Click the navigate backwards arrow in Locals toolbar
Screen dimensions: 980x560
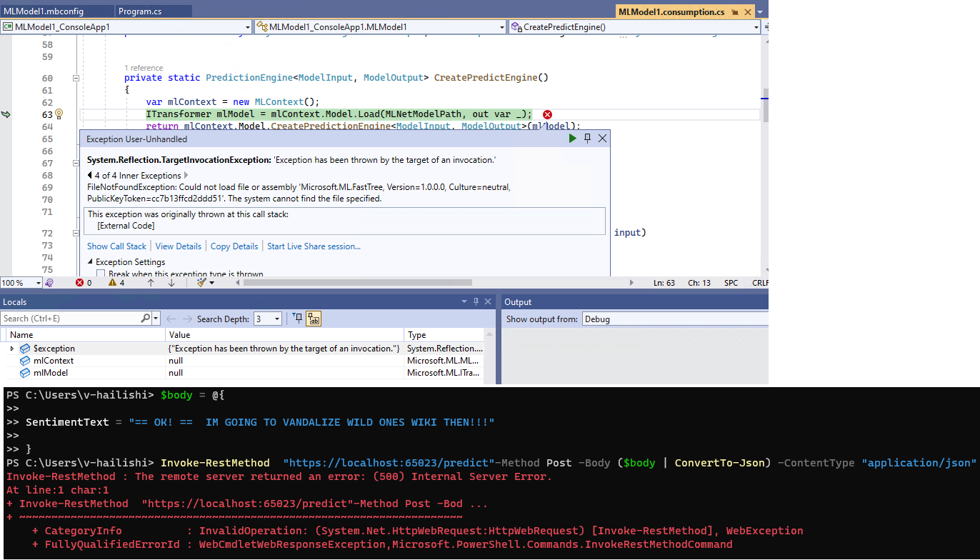click(x=171, y=318)
